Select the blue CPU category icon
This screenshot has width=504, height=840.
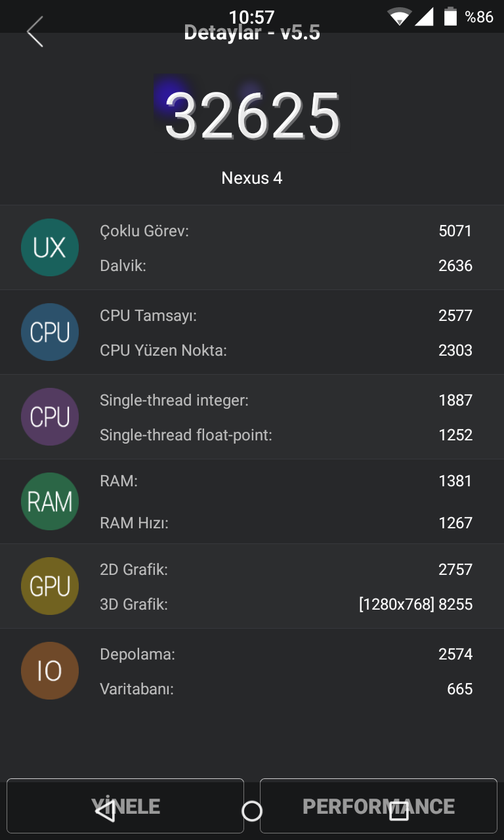tap(50, 332)
